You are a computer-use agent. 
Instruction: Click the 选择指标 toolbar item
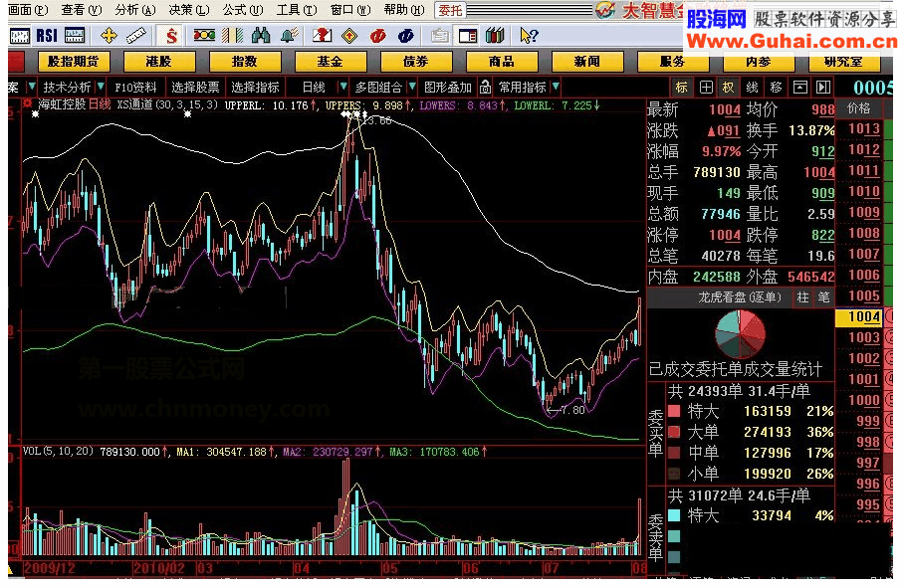click(256, 87)
